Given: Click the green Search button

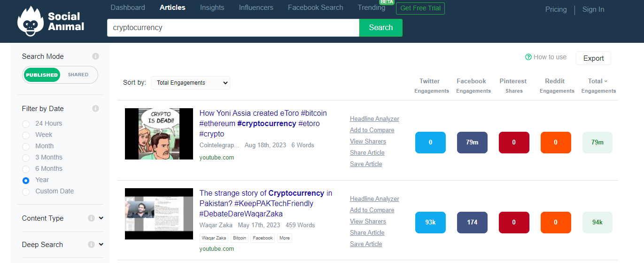Looking at the screenshot, I should (x=380, y=28).
